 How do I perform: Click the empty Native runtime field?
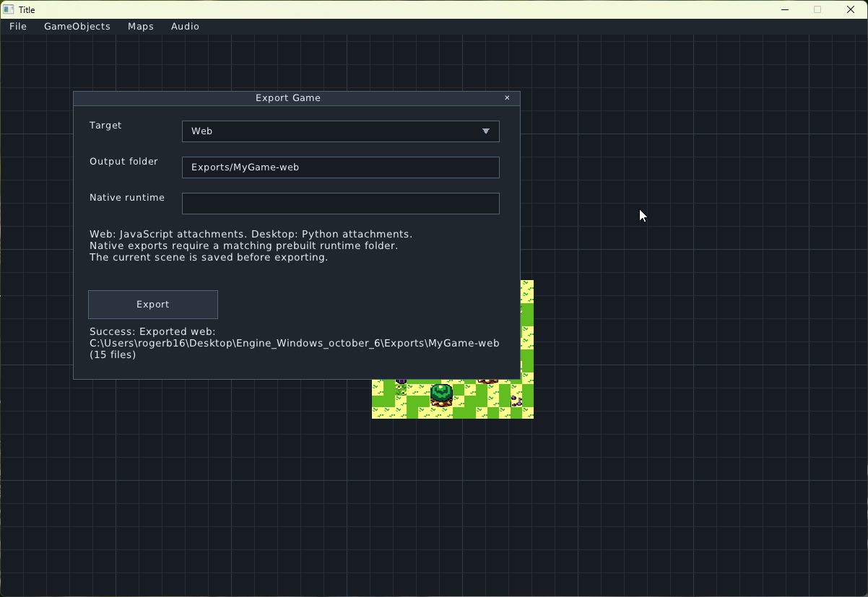coord(340,204)
